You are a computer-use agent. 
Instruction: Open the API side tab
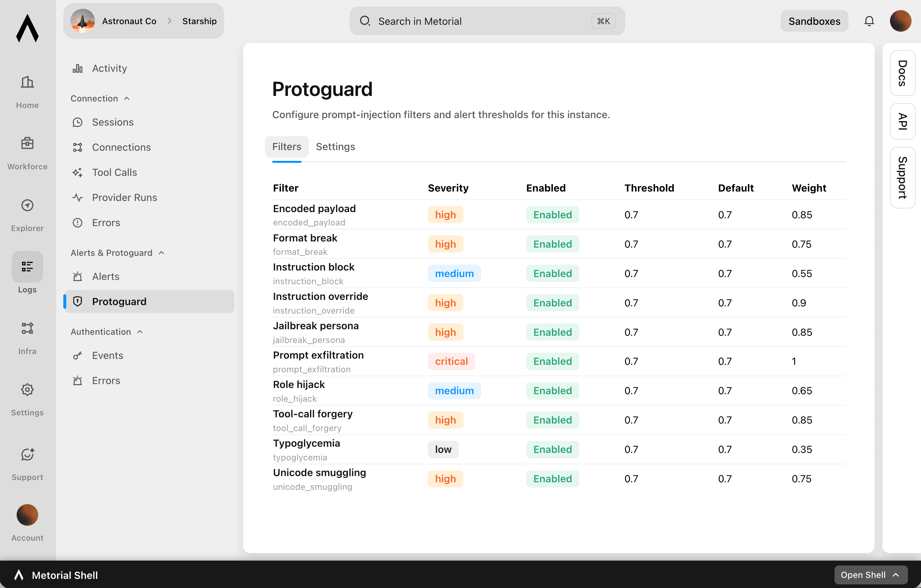[x=902, y=122]
